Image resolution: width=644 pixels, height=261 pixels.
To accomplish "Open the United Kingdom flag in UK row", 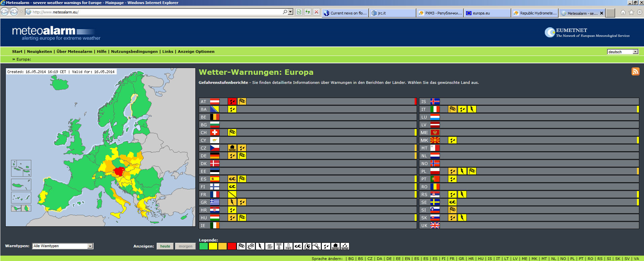I will [435, 225].
